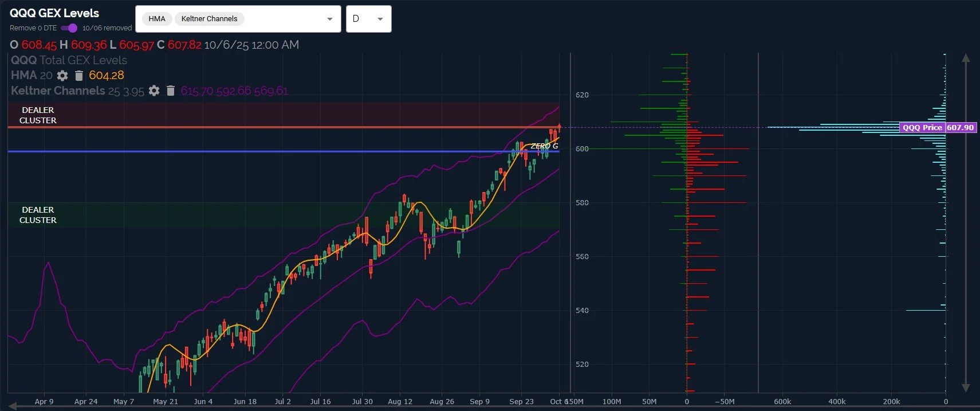Click the Sep 23 date label
The height and width of the screenshot is (411, 980).
coord(521,401)
